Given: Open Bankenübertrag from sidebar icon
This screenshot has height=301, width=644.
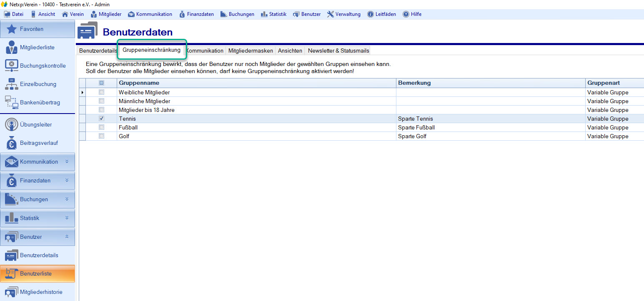Looking at the screenshot, I should (x=11, y=102).
